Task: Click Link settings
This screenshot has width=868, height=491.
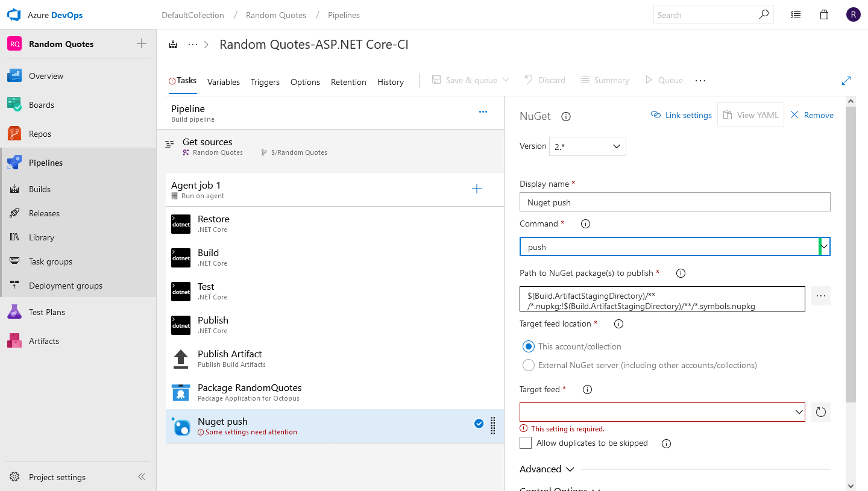Action: 681,115
